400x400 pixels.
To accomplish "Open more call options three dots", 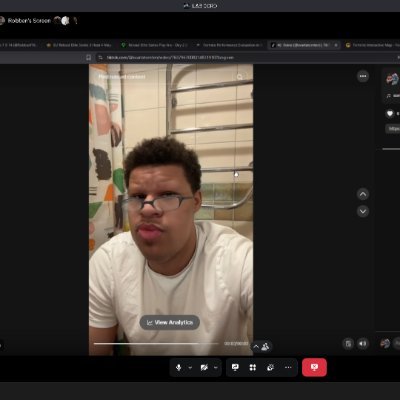I will 288,367.
